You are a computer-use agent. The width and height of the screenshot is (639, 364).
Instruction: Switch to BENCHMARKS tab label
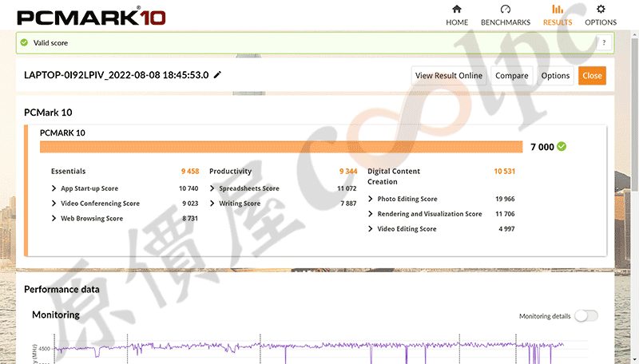(506, 22)
